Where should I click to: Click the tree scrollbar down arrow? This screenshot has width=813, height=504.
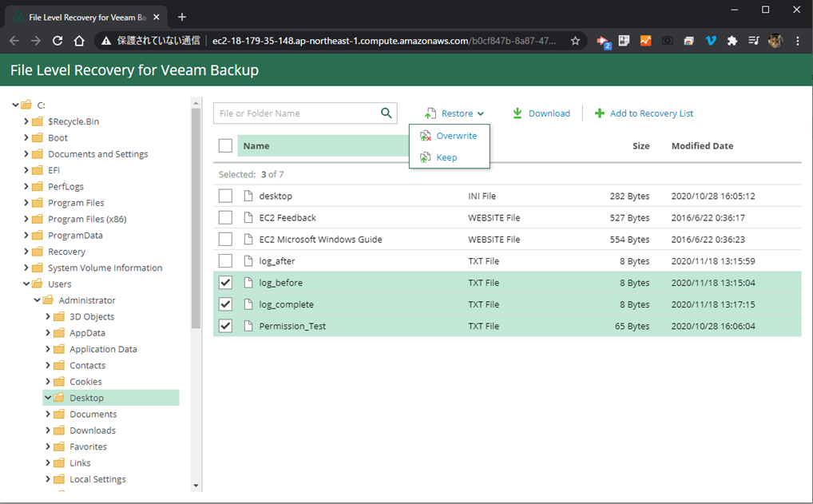pos(196,486)
